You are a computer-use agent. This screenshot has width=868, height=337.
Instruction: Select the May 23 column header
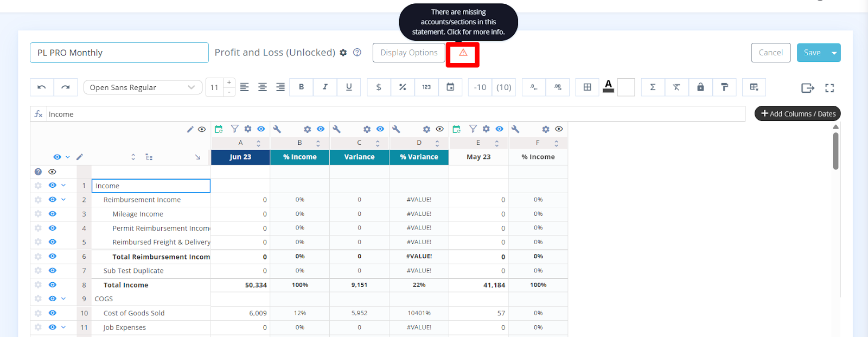478,157
